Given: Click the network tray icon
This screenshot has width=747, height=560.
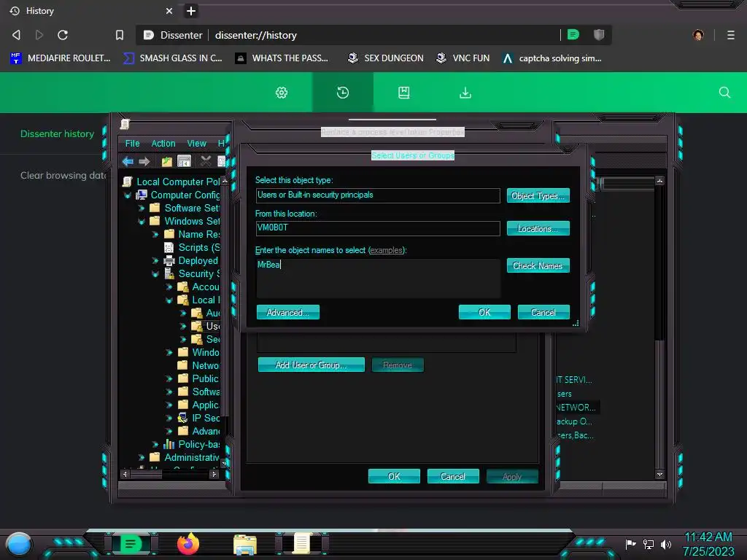Looking at the screenshot, I should tap(648, 544).
